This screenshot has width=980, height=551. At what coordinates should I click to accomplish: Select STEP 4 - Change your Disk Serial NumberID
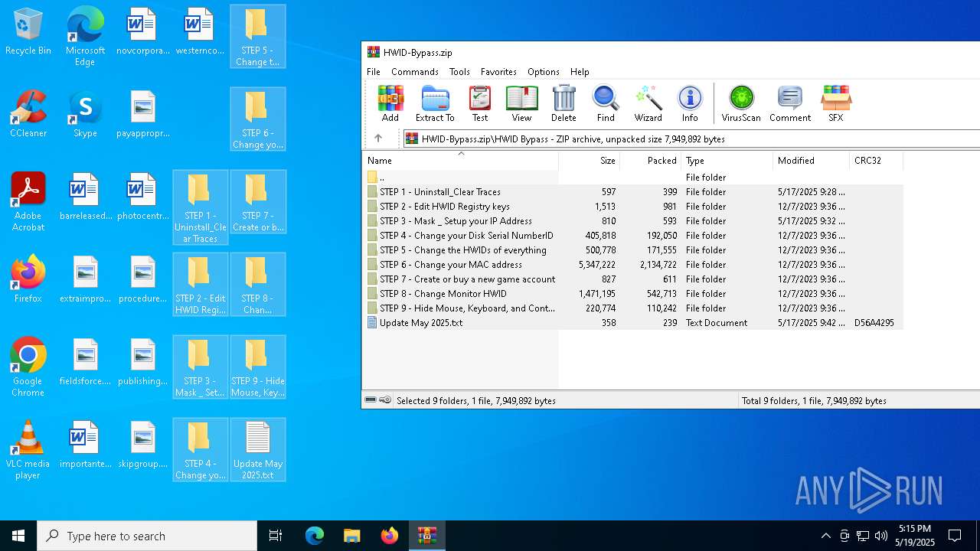[x=633, y=236]
